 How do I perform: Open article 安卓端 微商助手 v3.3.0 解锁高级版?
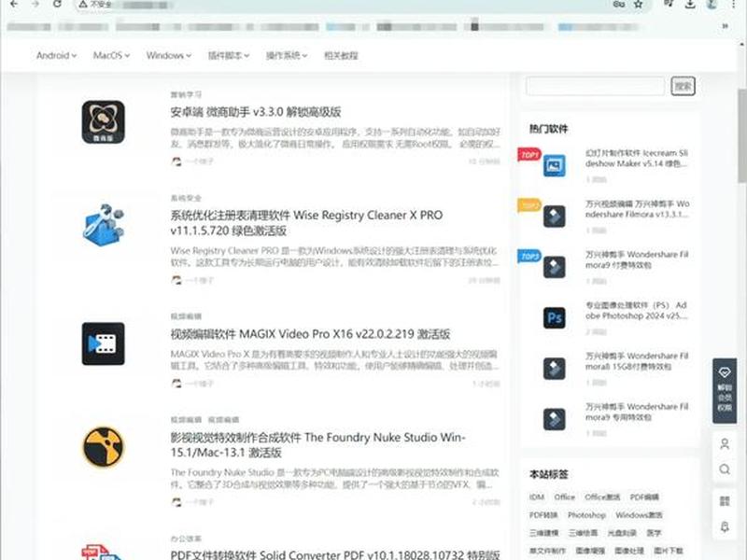(x=256, y=112)
